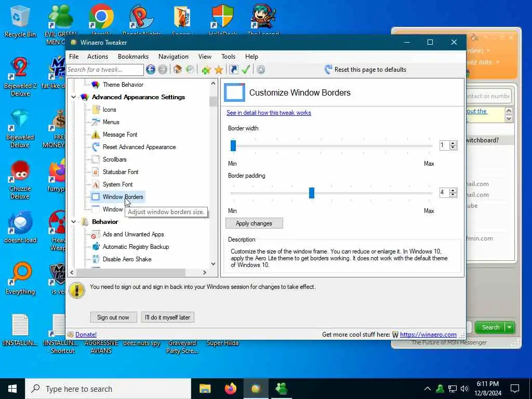This screenshot has height=399, width=532.
Task: Increase Border padding spinner value
Action: coord(453,190)
